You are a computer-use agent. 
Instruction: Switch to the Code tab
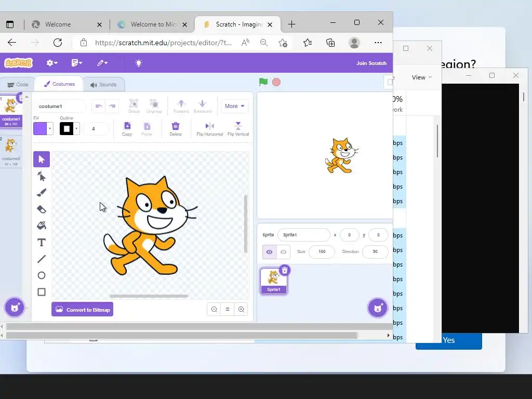pos(18,85)
